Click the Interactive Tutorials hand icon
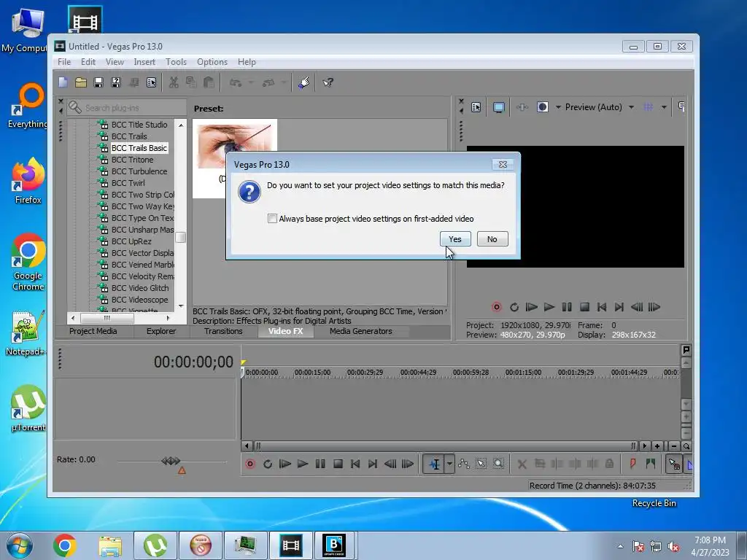 (304, 82)
